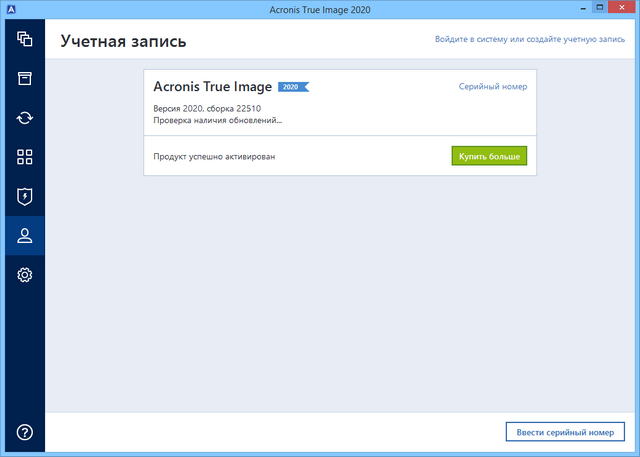Open Help with the question mark icon

pyautogui.click(x=25, y=432)
